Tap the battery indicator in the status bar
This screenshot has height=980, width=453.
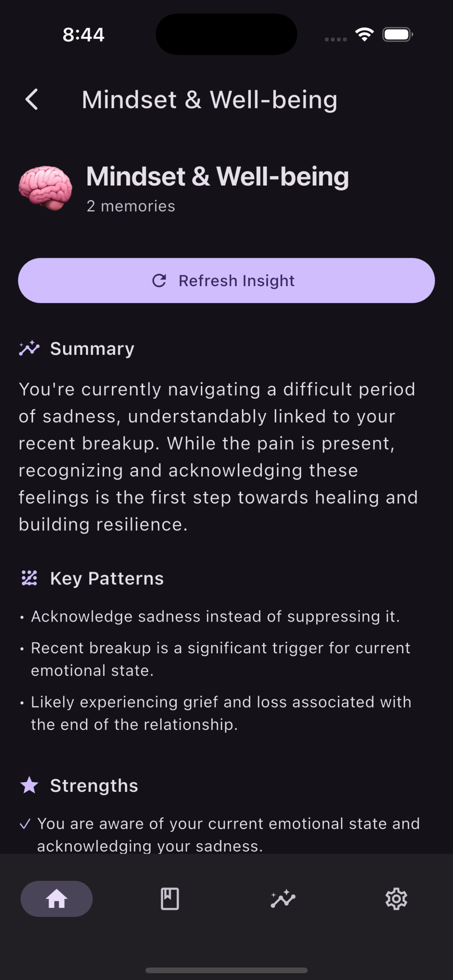point(398,35)
